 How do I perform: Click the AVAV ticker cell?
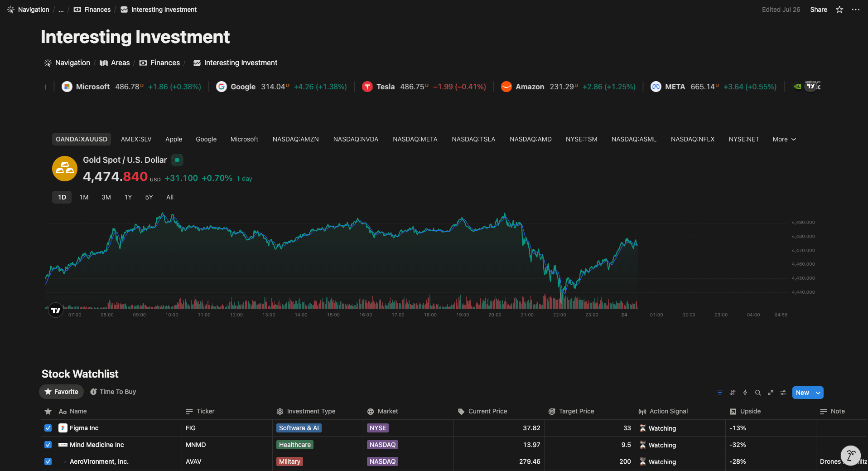coord(227,461)
